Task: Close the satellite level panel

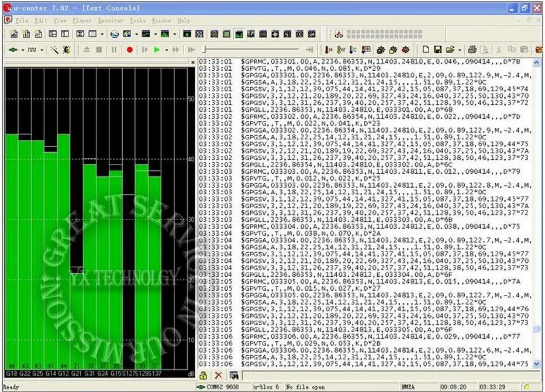Action: tap(193, 62)
